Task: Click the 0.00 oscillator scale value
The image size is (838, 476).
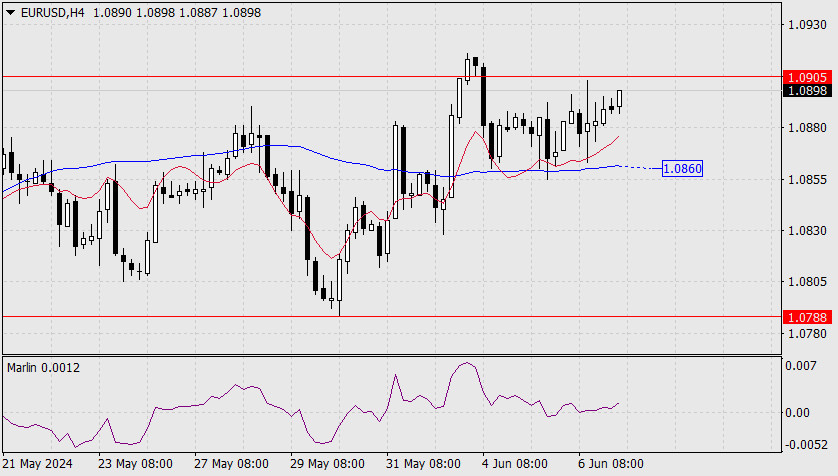Action: point(797,412)
